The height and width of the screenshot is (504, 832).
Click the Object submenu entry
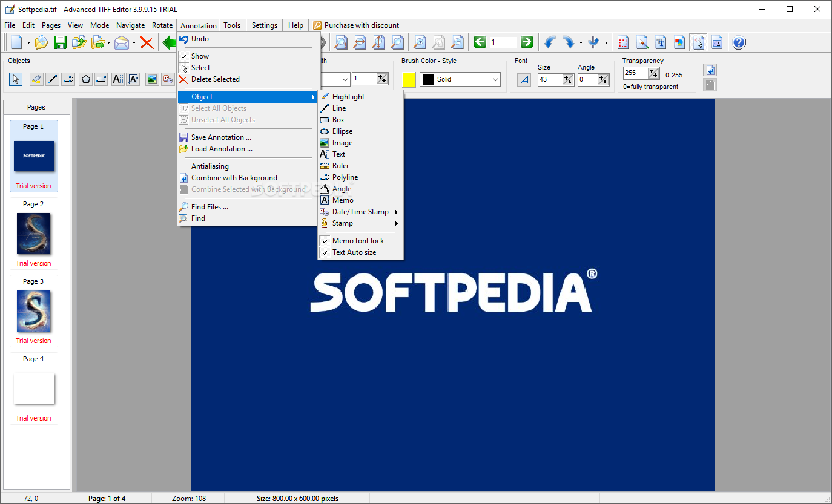(x=248, y=97)
